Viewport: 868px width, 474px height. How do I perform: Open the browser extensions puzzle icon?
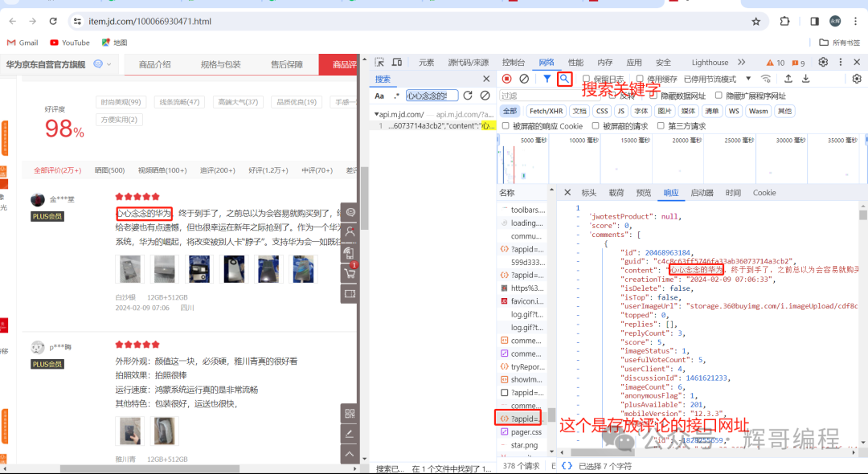(784, 21)
